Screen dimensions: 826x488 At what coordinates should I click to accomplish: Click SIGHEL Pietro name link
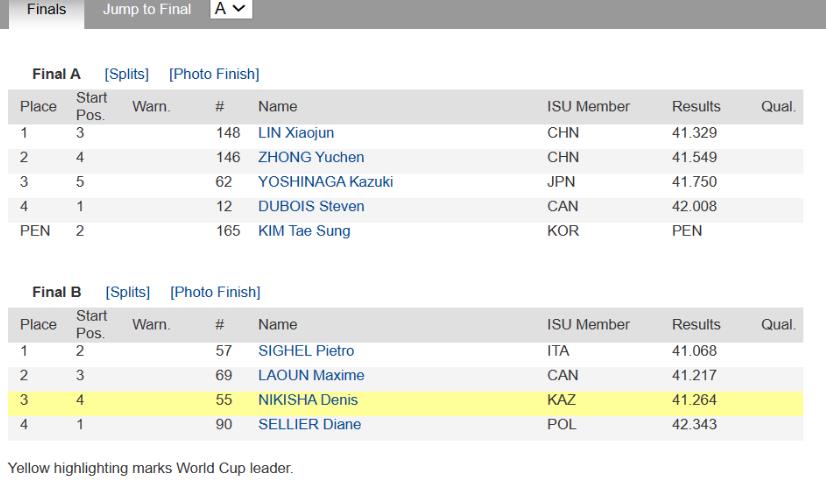tap(306, 350)
